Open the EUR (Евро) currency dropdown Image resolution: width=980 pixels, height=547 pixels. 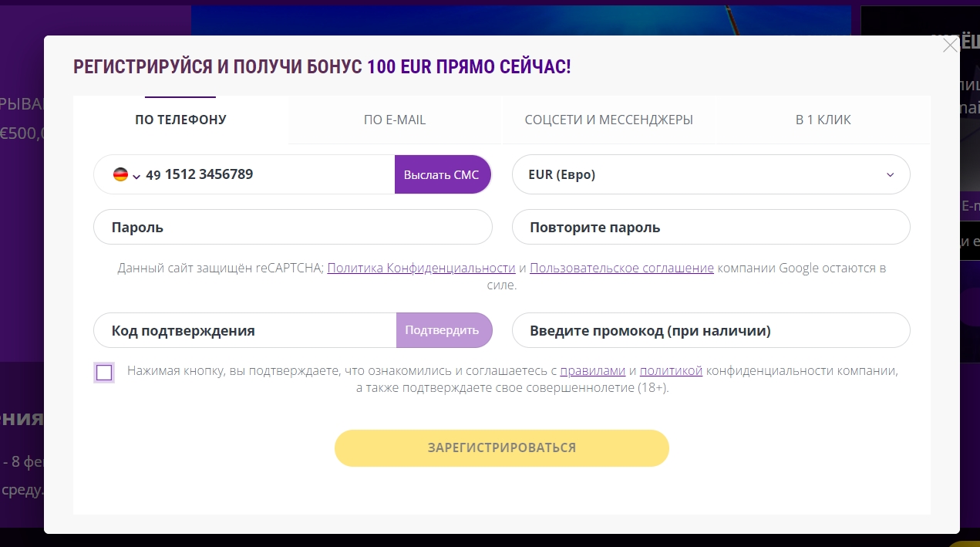(711, 174)
